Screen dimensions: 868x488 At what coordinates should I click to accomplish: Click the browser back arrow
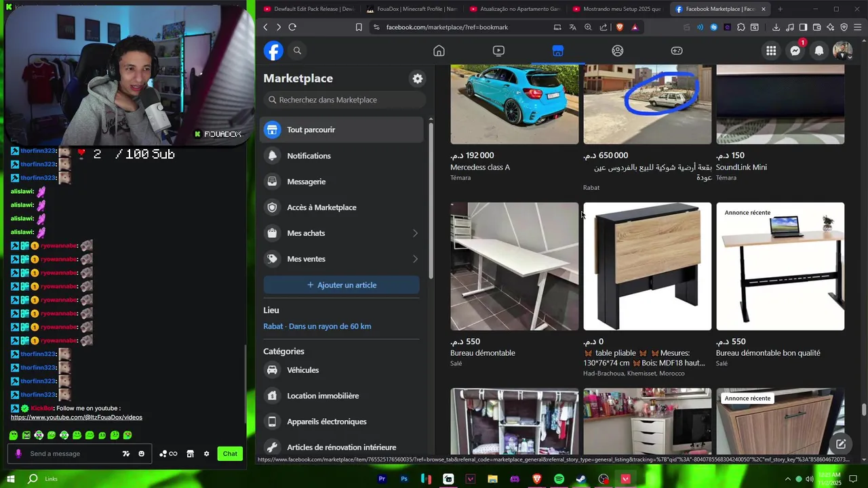pos(265,27)
